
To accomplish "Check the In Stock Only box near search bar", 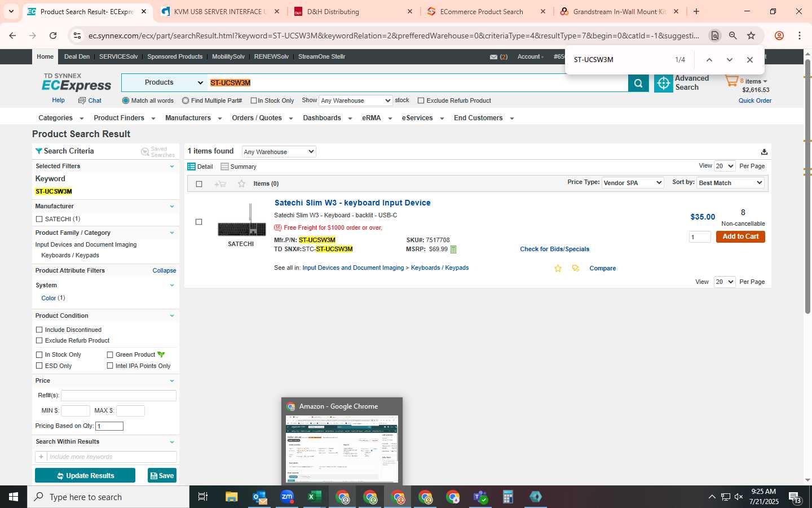I will pyautogui.click(x=254, y=100).
